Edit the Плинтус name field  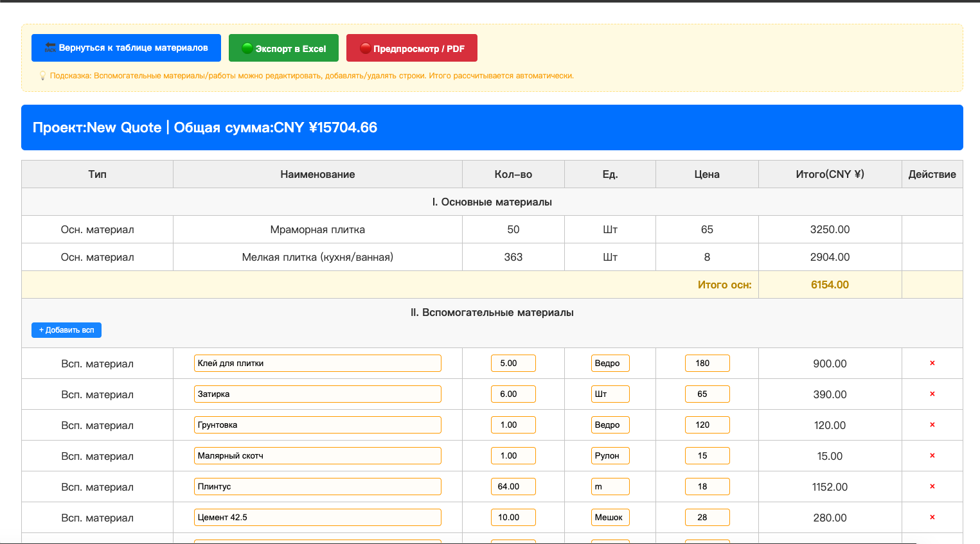point(317,487)
